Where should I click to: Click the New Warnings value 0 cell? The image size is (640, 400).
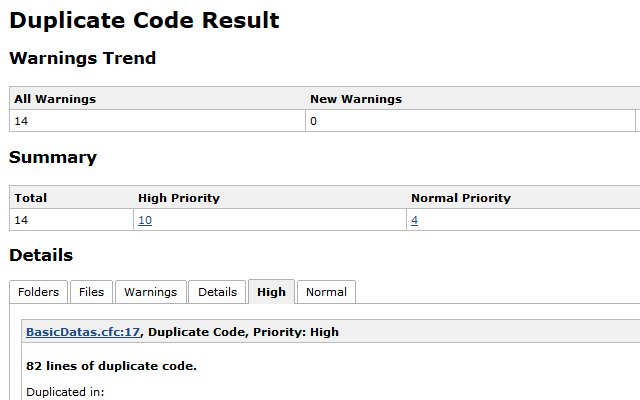(x=470, y=121)
